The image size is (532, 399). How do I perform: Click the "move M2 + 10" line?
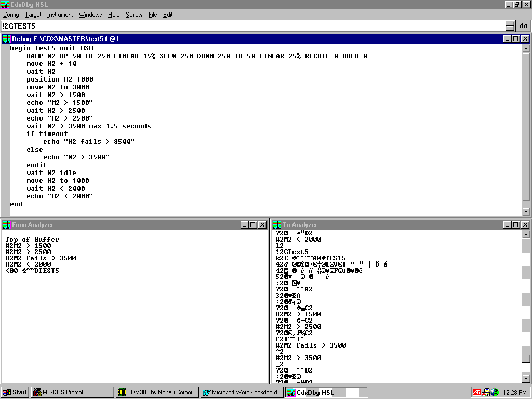click(51, 64)
